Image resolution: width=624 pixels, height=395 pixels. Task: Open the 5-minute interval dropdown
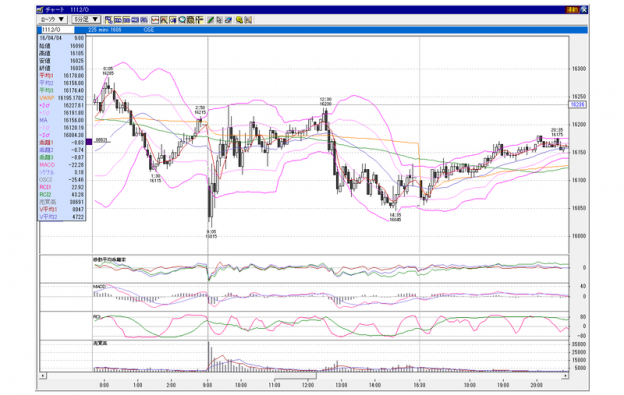(86, 19)
